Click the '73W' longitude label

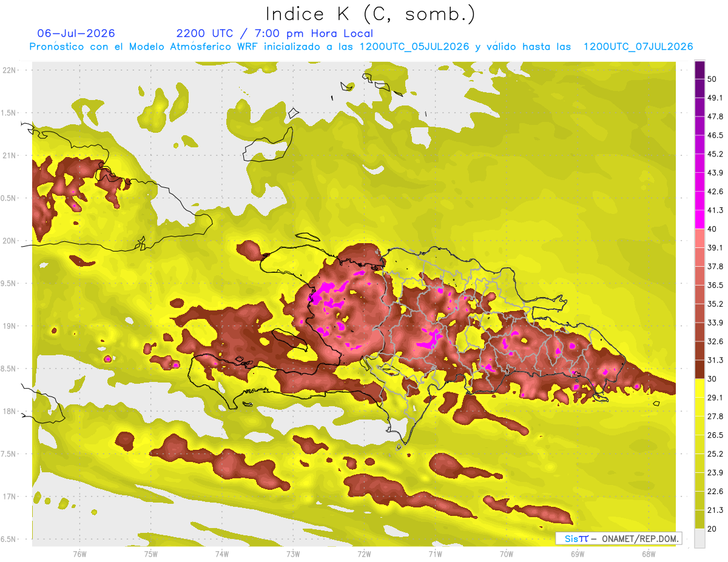coord(293,554)
